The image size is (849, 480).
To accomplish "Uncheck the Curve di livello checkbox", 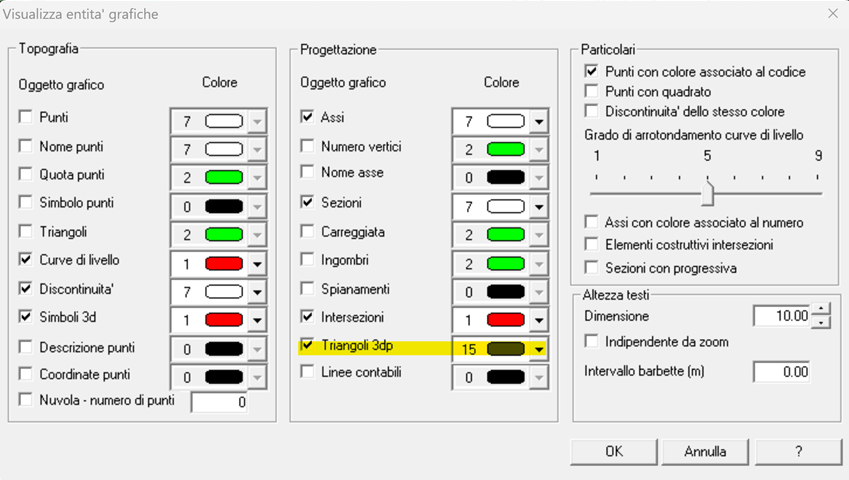I will (26, 260).
